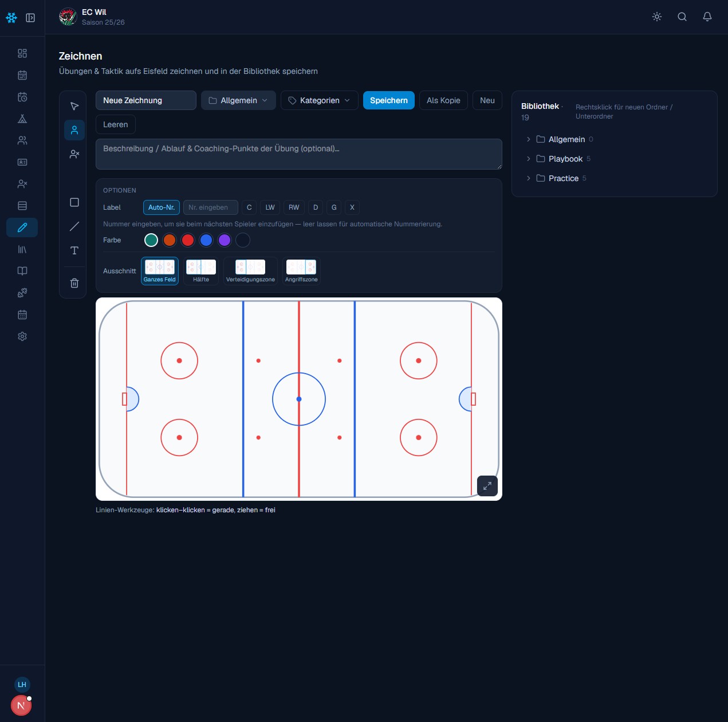
Task: Select the G goalie label option
Action: [x=334, y=207]
